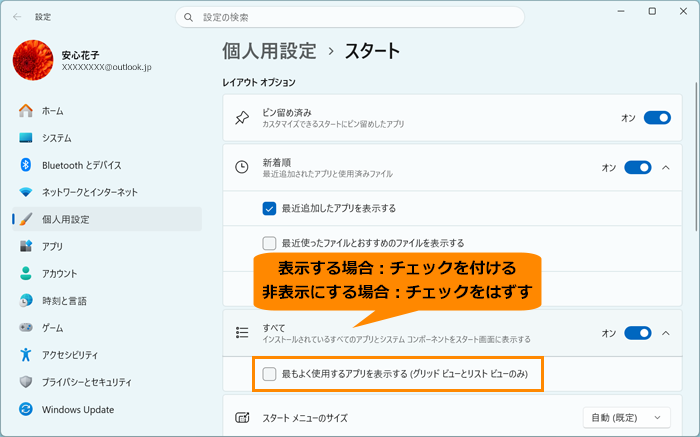This screenshot has height=437, width=700.
Task: Close the settings window
Action: point(683,12)
